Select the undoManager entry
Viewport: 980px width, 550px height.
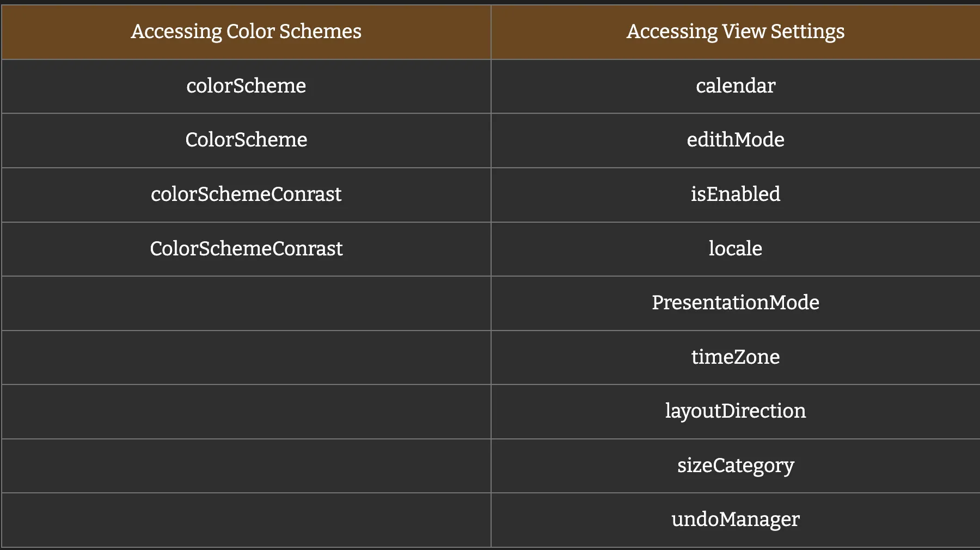[736, 520]
